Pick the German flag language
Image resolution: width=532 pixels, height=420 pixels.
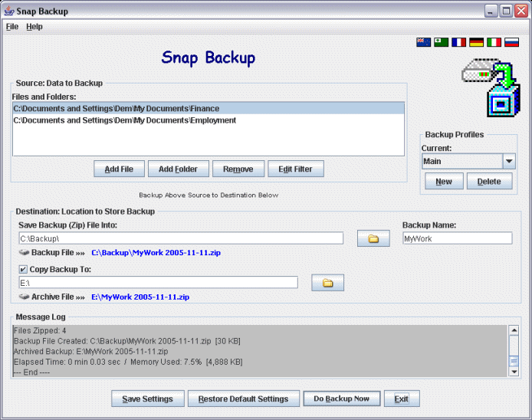(x=476, y=42)
